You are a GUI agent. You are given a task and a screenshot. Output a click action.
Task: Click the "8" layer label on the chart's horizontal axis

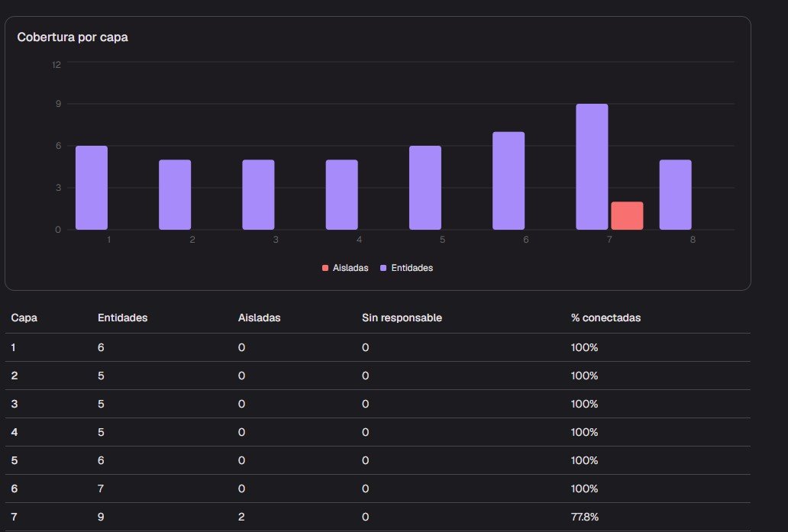[x=693, y=240]
